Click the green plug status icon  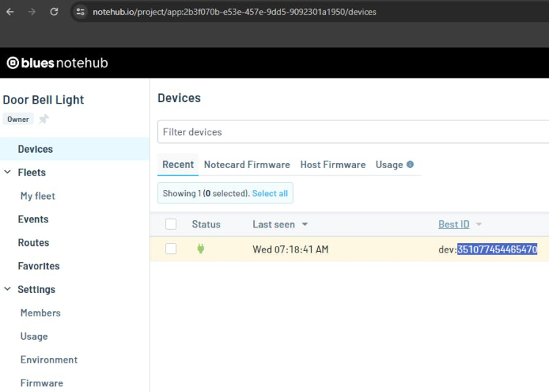[x=200, y=249]
